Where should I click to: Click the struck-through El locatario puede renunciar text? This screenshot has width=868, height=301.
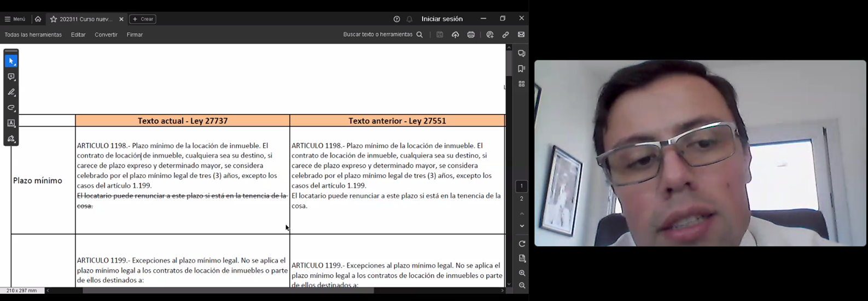[x=182, y=200]
